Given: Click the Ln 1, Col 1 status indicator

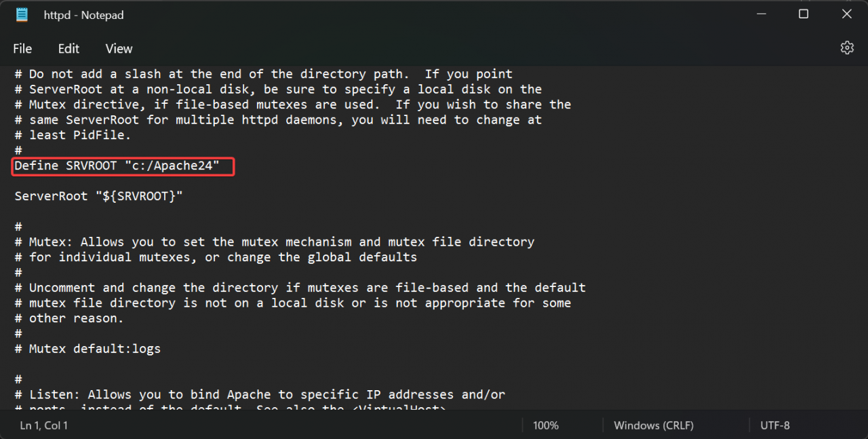Looking at the screenshot, I should click(x=43, y=425).
